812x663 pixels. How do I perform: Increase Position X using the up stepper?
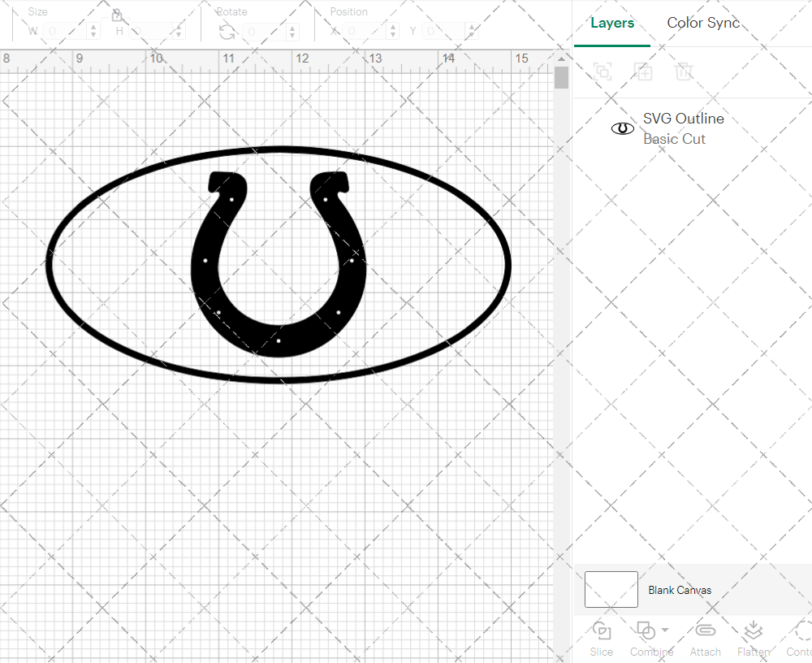[394, 27]
